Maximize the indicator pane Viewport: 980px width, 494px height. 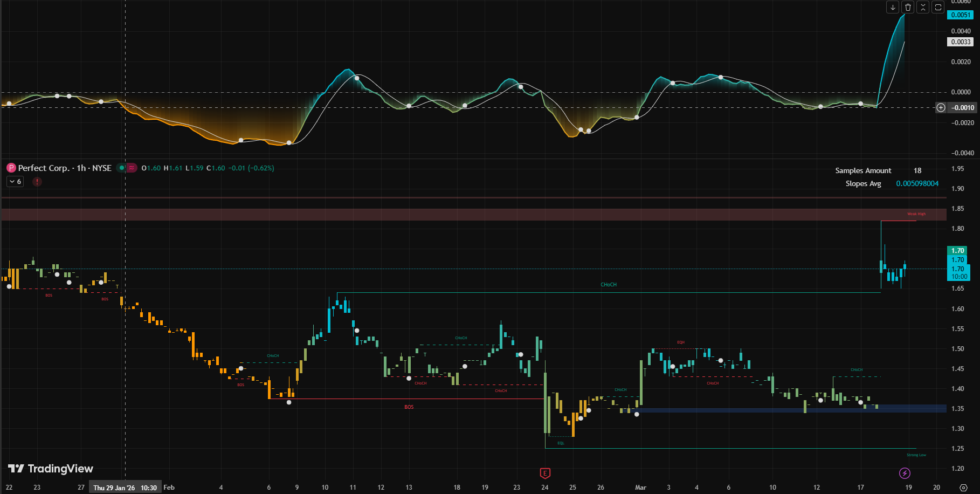(x=938, y=7)
